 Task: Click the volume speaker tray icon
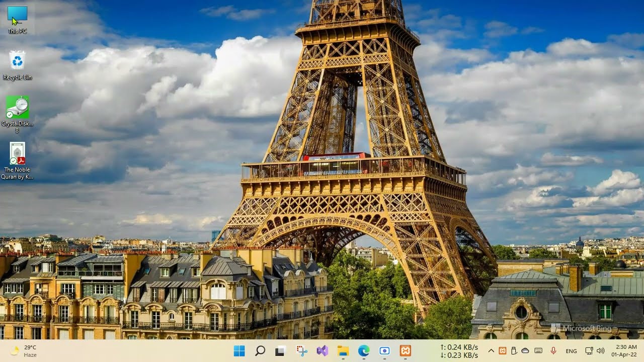(600, 351)
